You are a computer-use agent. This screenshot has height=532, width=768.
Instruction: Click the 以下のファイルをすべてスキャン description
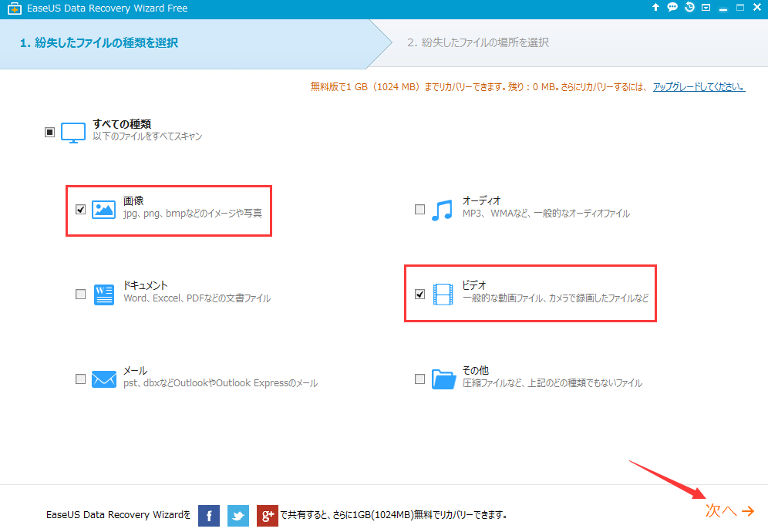coord(147,136)
